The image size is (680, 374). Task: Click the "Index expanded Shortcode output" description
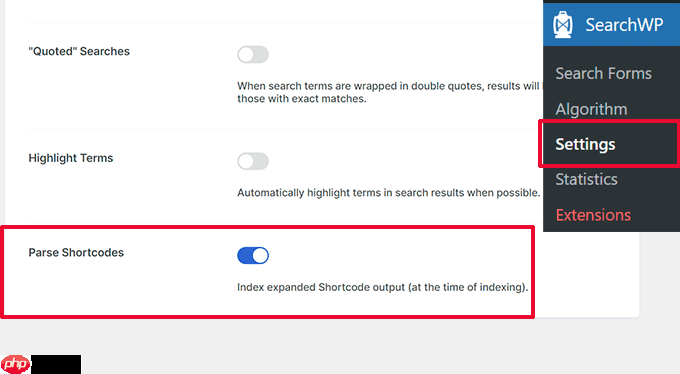point(382,287)
